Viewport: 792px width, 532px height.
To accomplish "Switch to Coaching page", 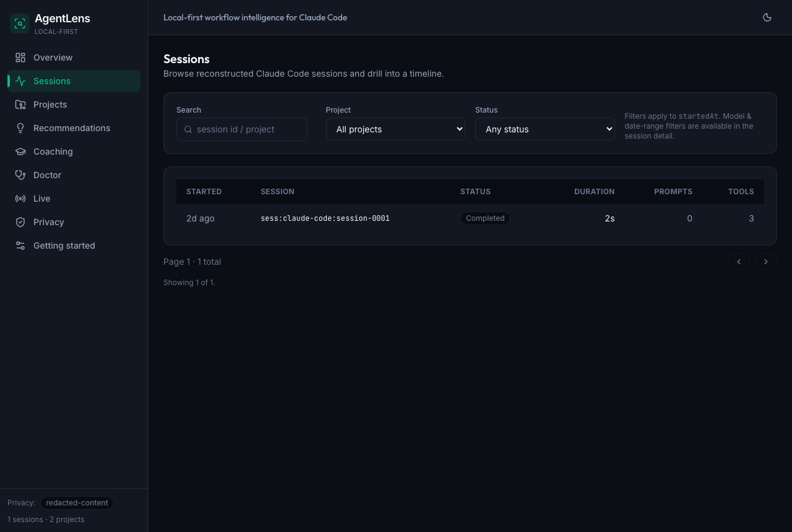I will point(74,152).
